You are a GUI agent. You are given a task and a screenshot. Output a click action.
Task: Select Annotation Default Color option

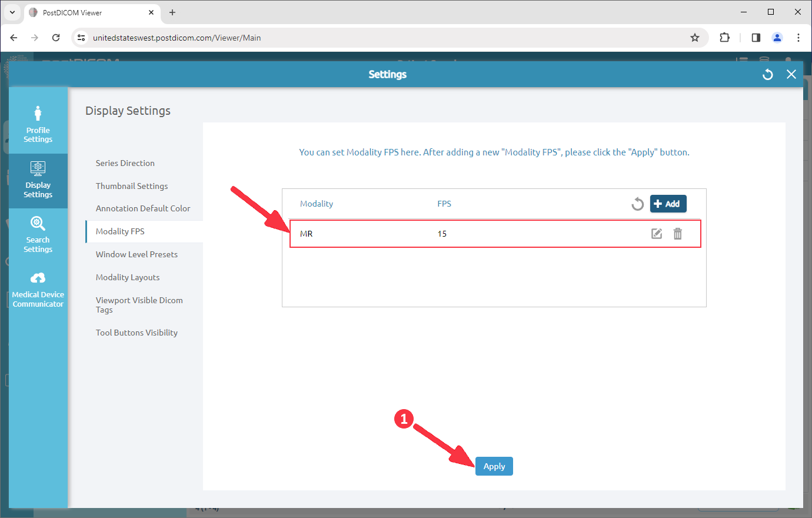pyautogui.click(x=143, y=208)
